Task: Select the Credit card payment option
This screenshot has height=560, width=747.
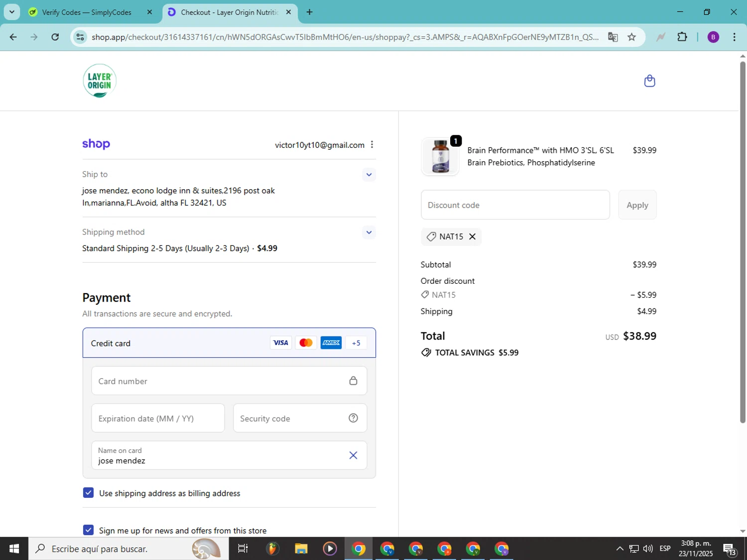Action: click(229, 342)
